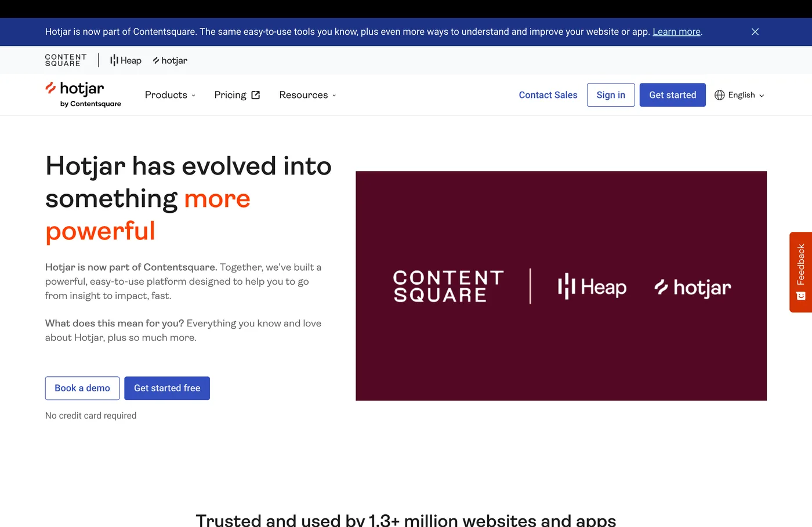Click Get started free under the hero text
812x527 pixels.
click(x=166, y=388)
